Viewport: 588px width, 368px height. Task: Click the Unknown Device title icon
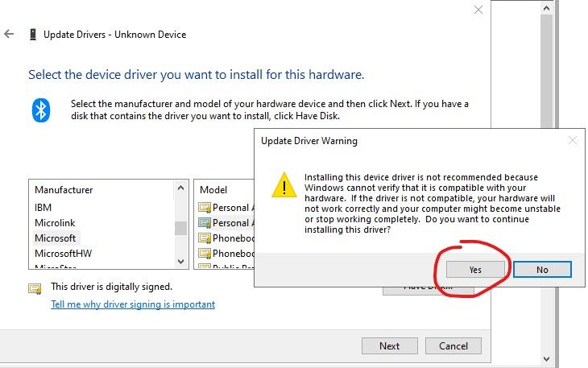click(33, 35)
